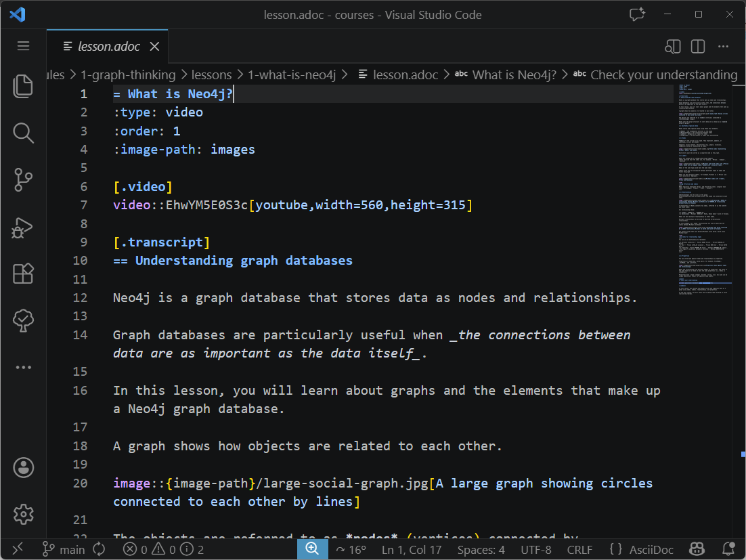
Task: Select the lesson.adoc editor tab
Action: click(x=108, y=47)
